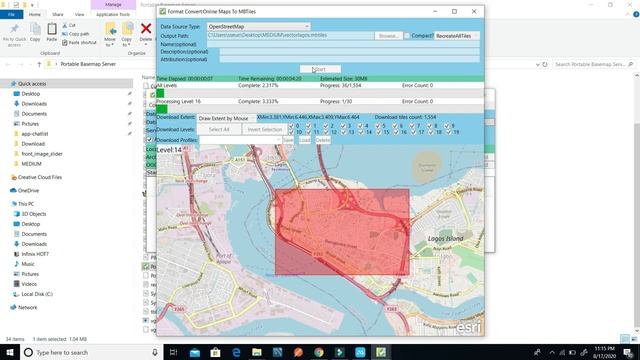Open Chrome from taskbar

pos(319,352)
